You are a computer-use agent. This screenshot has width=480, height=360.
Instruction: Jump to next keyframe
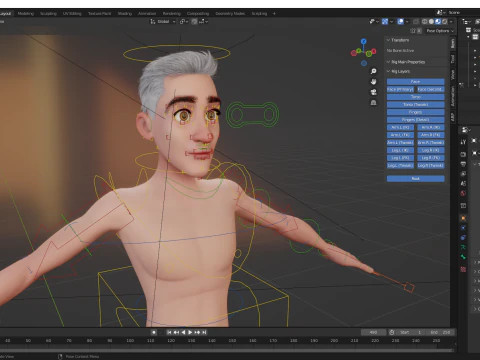point(197,332)
